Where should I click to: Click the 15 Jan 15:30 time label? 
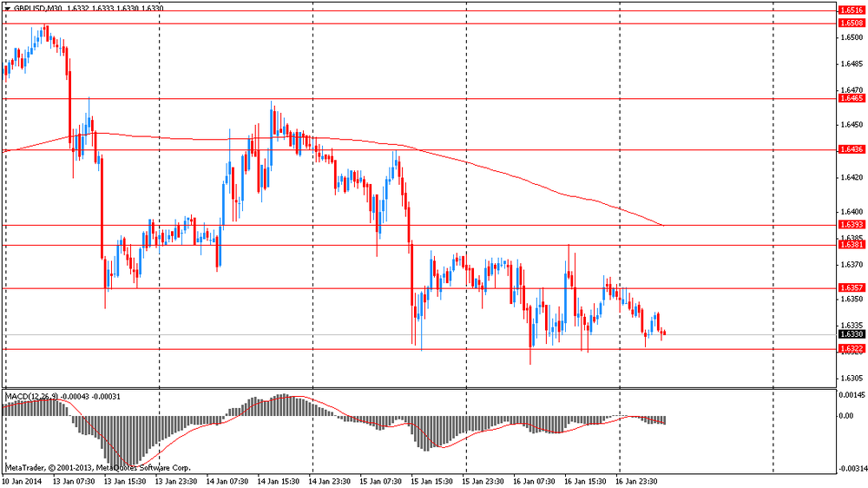431,481
